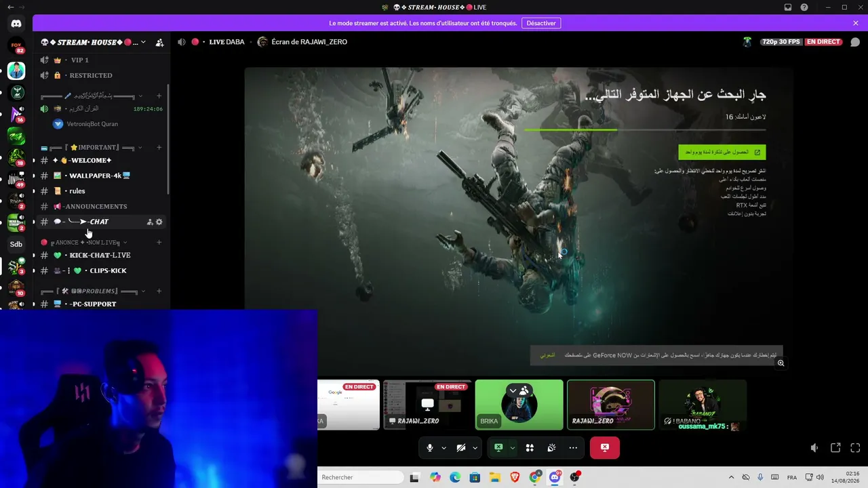Viewport: 868px width, 488px height.
Task: Select the BRIKA participant tile
Action: coord(519,405)
